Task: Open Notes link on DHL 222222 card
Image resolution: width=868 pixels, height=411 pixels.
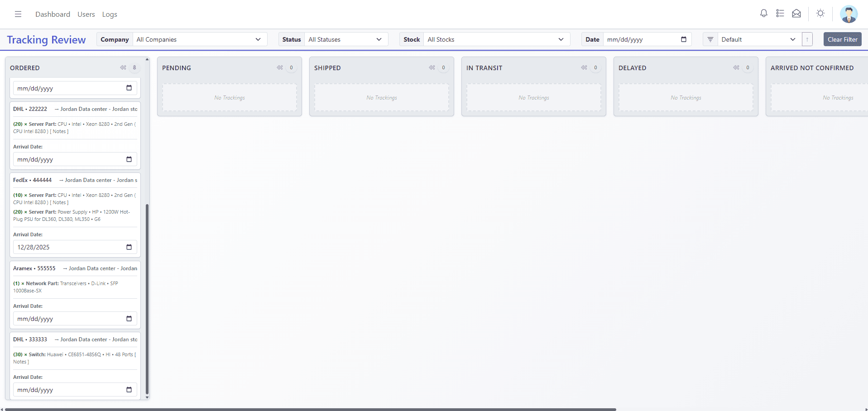Action: (x=59, y=131)
